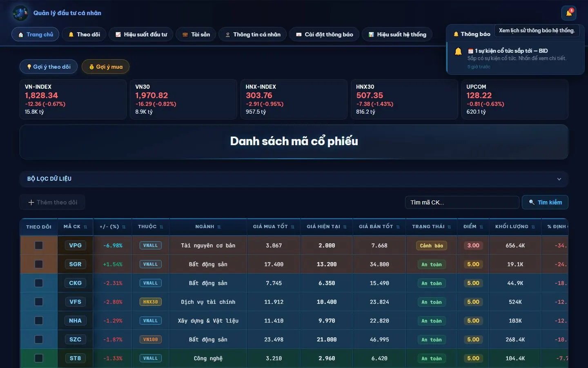Click the calendar icon in the BID dividend notification
Image resolution: width=588 pixels, height=368 pixels.
(x=470, y=51)
